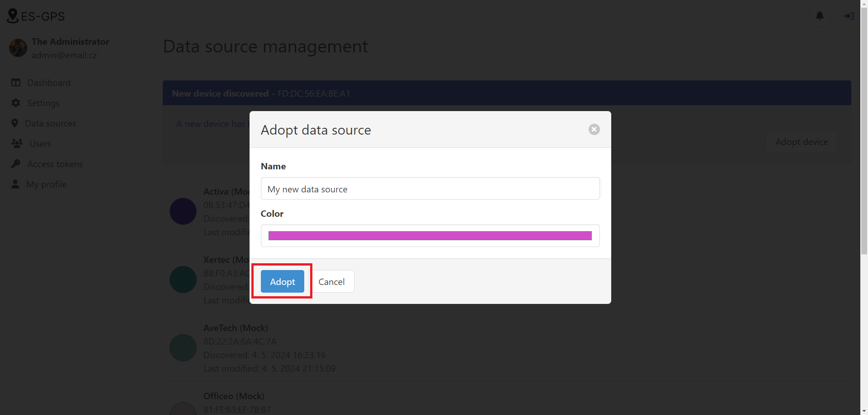This screenshot has height=415, width=868.
Task: Click the Adopt device button
Action: [802, 142]
